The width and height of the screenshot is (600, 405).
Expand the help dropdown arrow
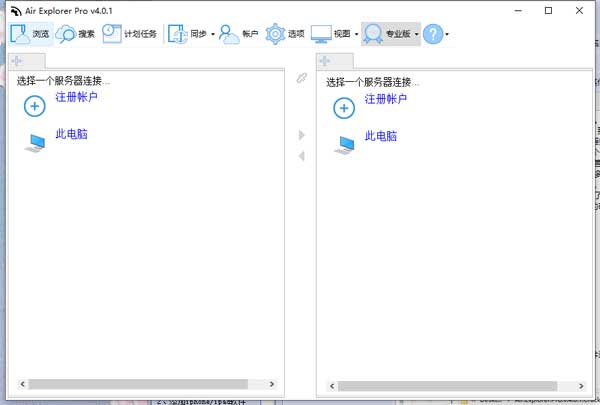(447, 35)
